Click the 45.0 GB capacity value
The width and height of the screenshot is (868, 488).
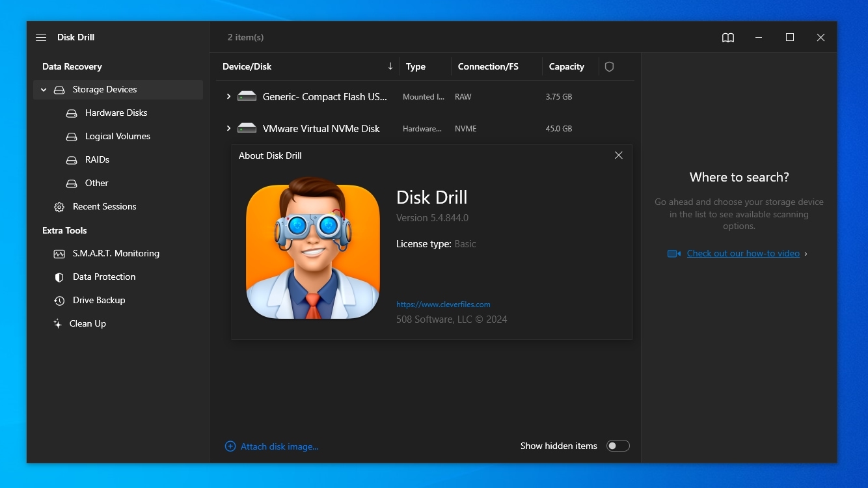coord(559,129)
